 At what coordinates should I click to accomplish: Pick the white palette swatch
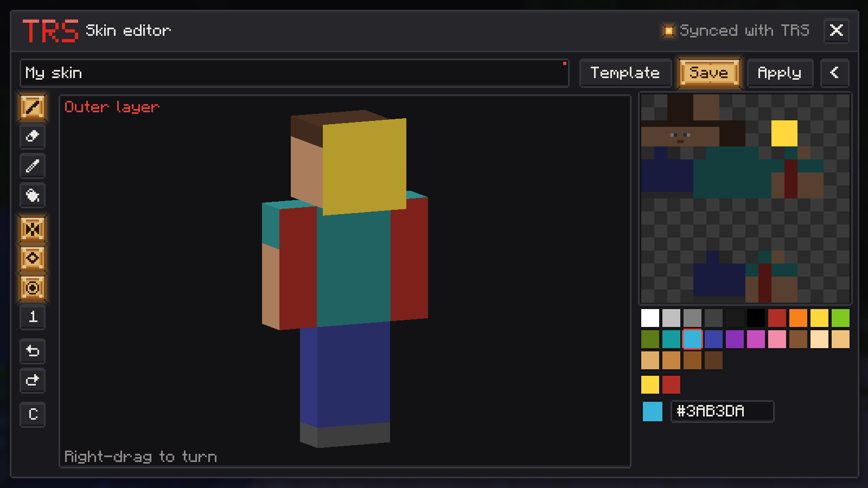tap(650, 318)
